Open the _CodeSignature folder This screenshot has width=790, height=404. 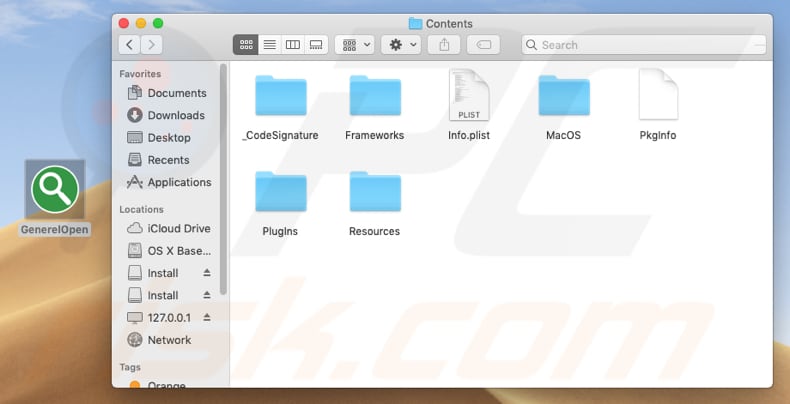point(281,96)
